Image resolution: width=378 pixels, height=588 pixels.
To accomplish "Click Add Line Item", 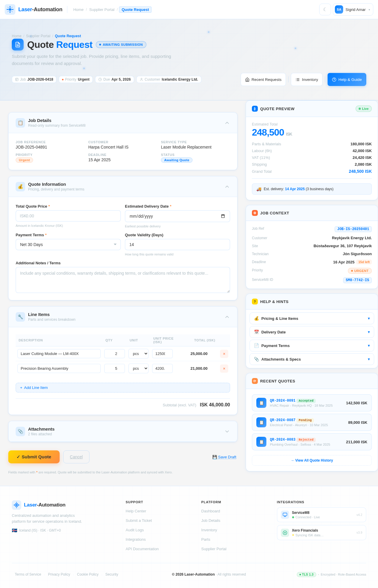I will tap(123, 387).
